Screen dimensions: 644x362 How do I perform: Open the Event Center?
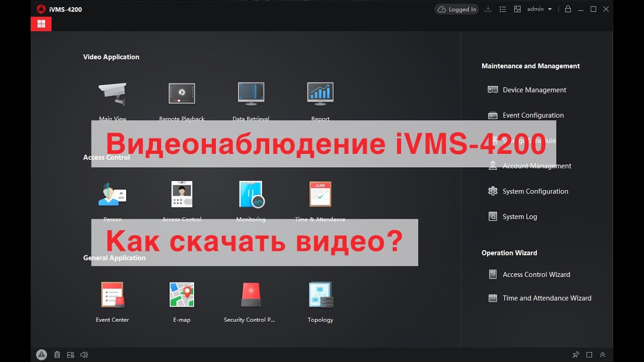[112, 295]
